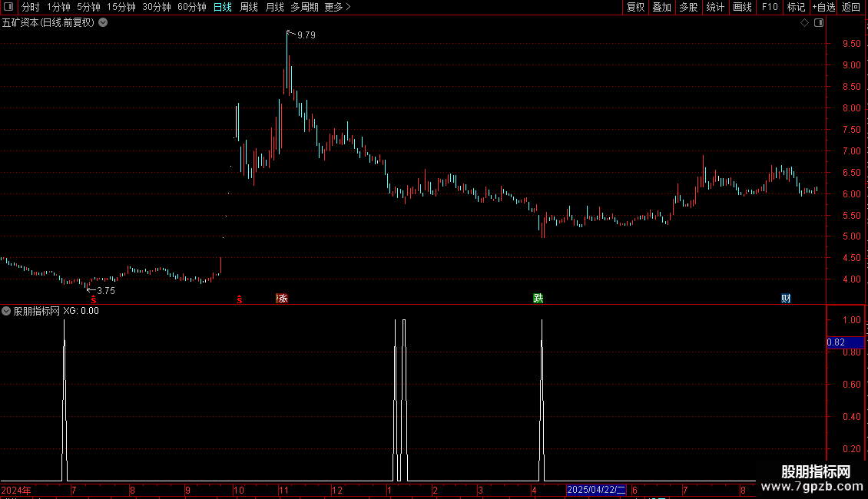Open the 复权 adjustment options
The height and width of the screenshot is (499, 868).
(635, 7)
